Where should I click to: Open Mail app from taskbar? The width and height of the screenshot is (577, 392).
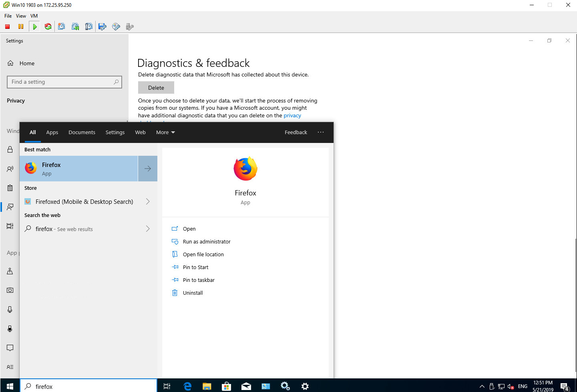(x=246, y=386)
